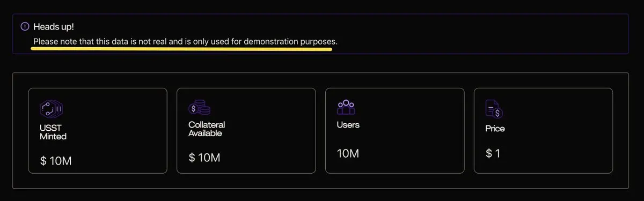Click the yellow underline beneath the notice
This screenshot has height=201, width=644.
181,49
